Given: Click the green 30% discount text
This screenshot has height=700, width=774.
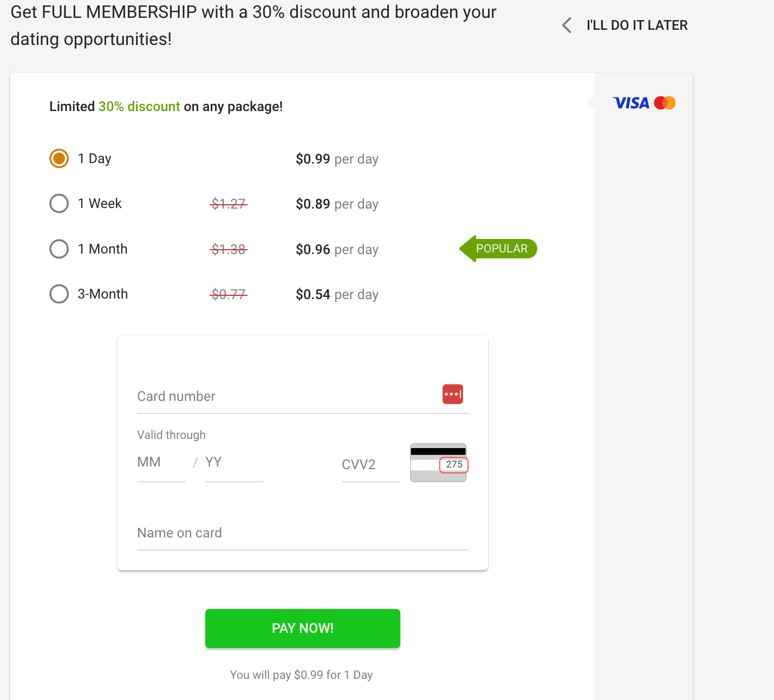Looking at the screenshot, I should pos(139,107).
